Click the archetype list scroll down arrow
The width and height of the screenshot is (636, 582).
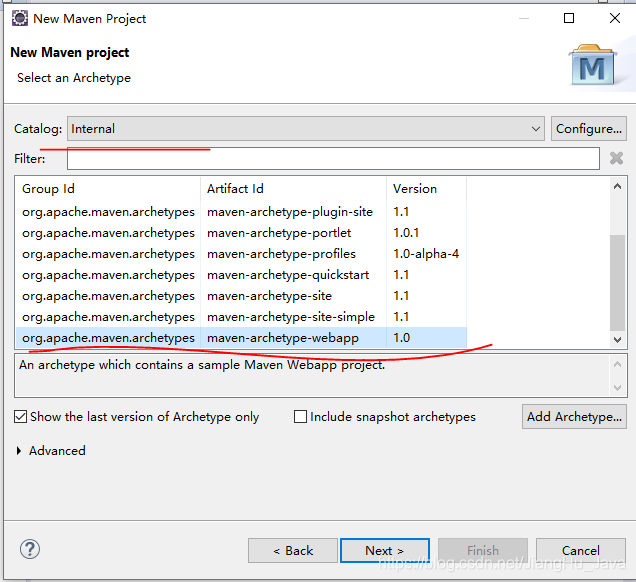tap(617, 340)
